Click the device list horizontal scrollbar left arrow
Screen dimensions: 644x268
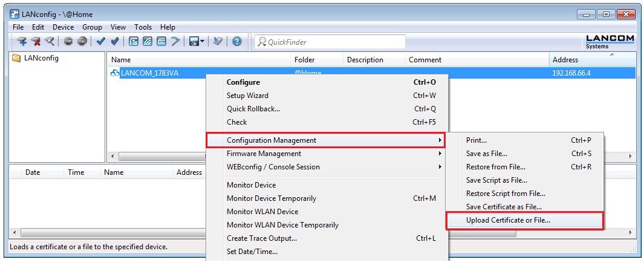[111, 156]
